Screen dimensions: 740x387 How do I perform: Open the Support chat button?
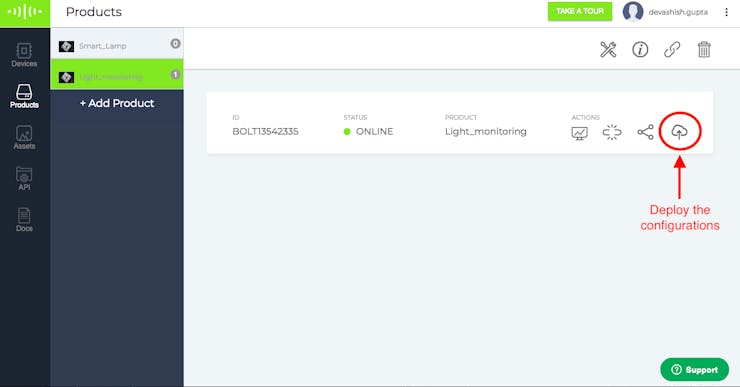point(694,370)
